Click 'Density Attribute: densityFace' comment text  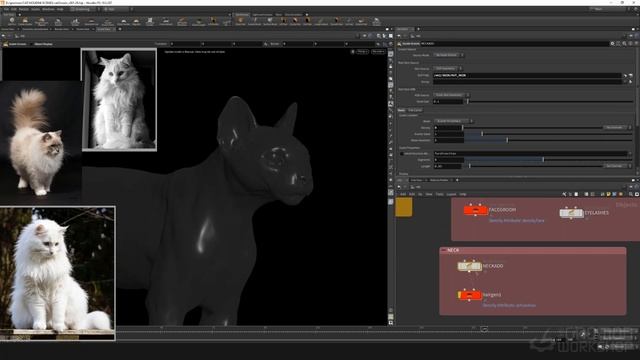pyautogui.click(x=516, y=220)
